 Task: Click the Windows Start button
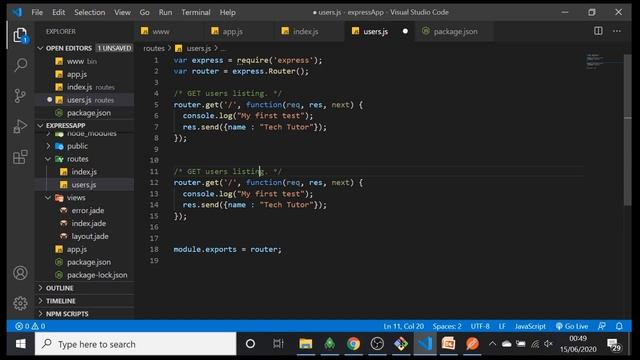coord(21,344)
